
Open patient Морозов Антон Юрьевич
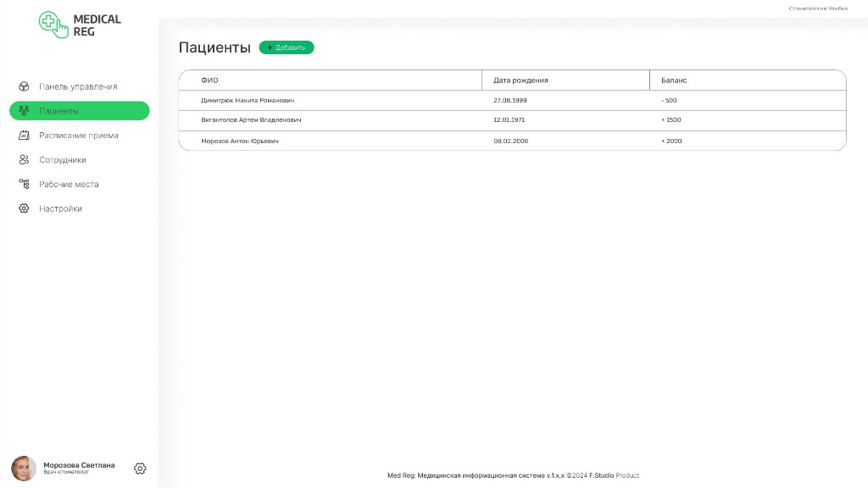[x=240, y=141]
